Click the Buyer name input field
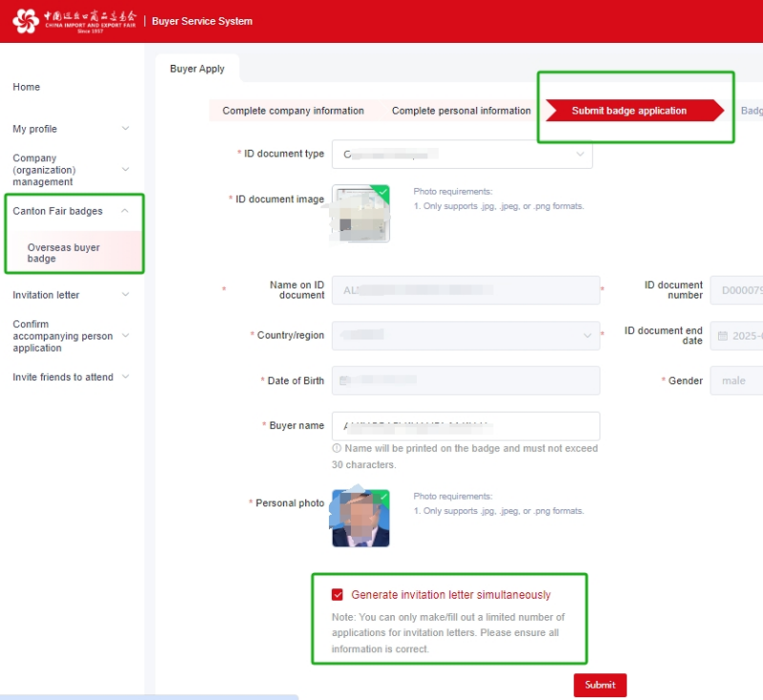The image size is (763, 700). tap(465, 426)
